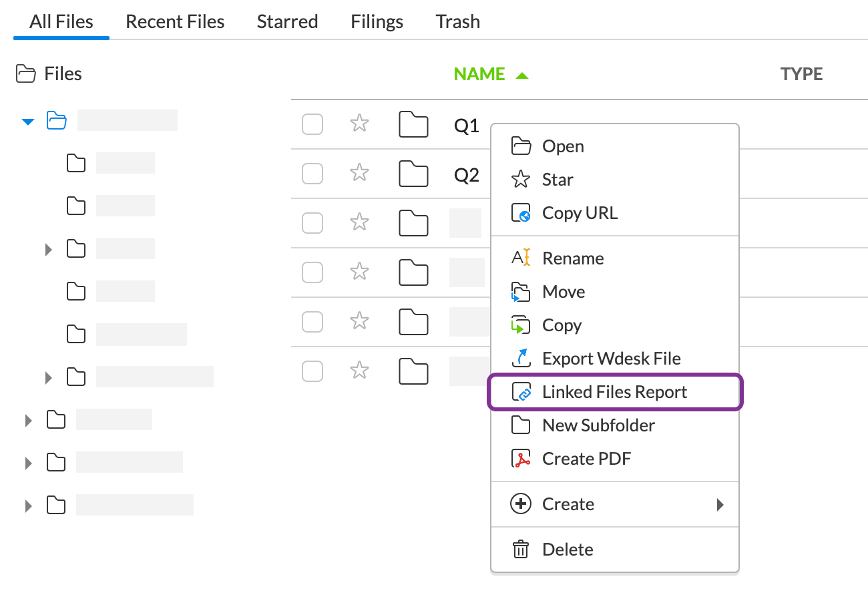Sort by the NAME column header
This screenshot has width=868, height=601.
(479, 74)
